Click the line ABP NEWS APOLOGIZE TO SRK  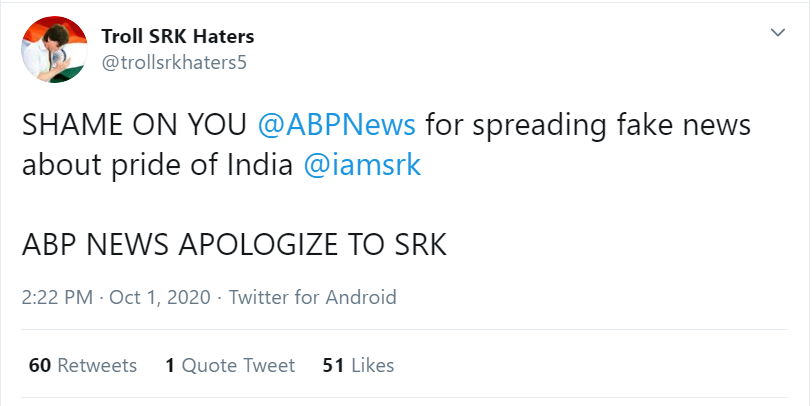click(x=234, y=244)
